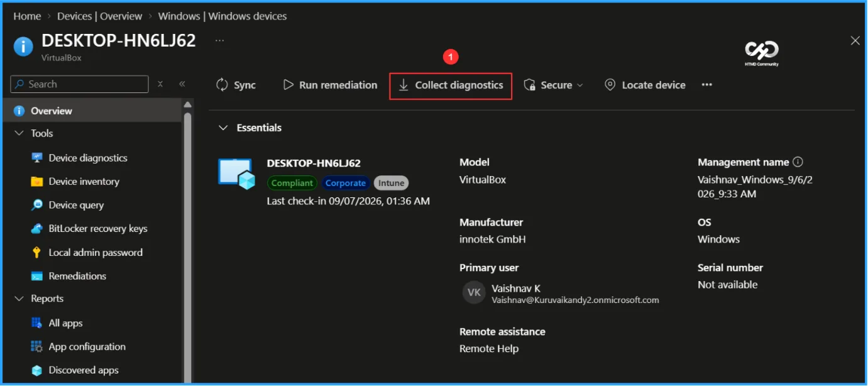
Task: Click the All apps grid icon
Action: 37,323
